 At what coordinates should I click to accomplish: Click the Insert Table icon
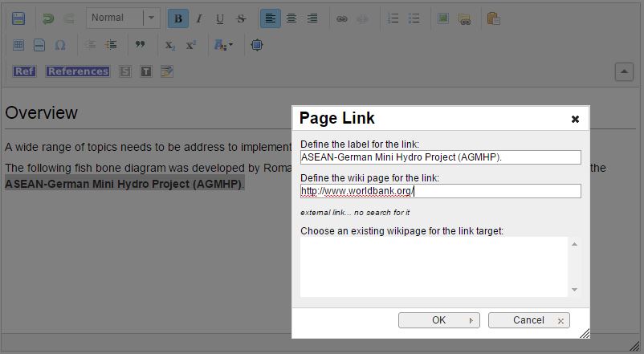point(18,45)
